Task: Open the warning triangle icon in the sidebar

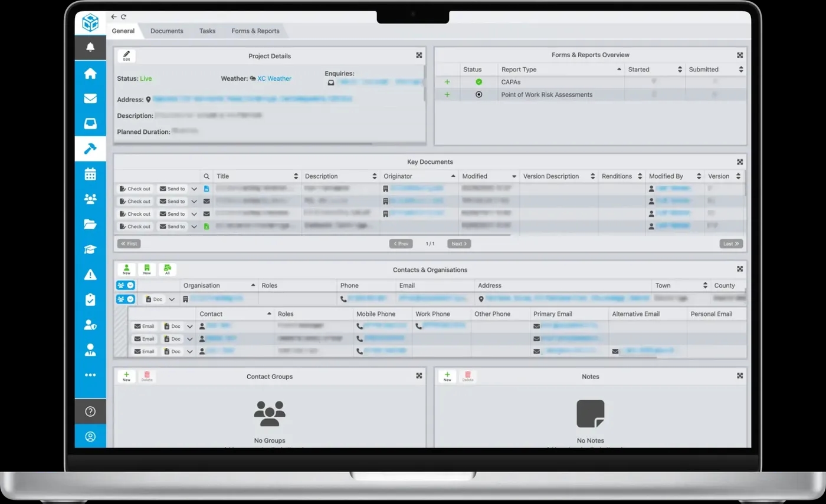Action: pos(90,274)
